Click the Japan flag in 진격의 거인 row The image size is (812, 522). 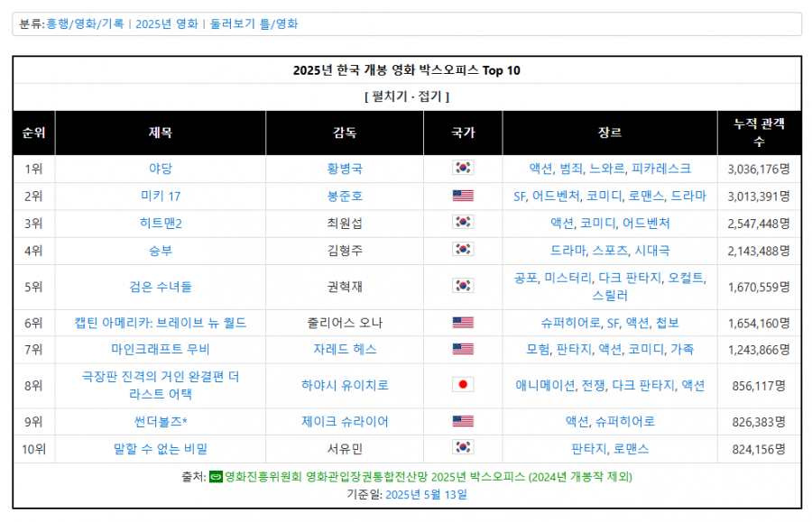463,384
